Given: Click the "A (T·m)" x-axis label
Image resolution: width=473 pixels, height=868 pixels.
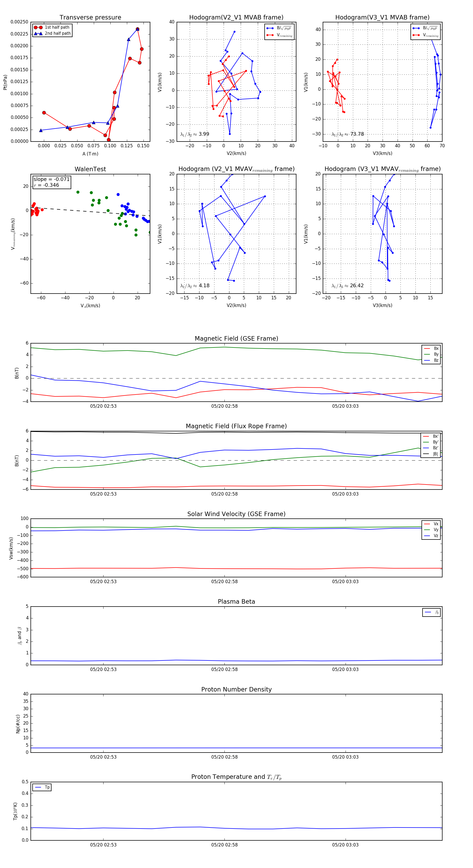Looking at the screenshot, I should pyautogui.click(x=90, y=154).
